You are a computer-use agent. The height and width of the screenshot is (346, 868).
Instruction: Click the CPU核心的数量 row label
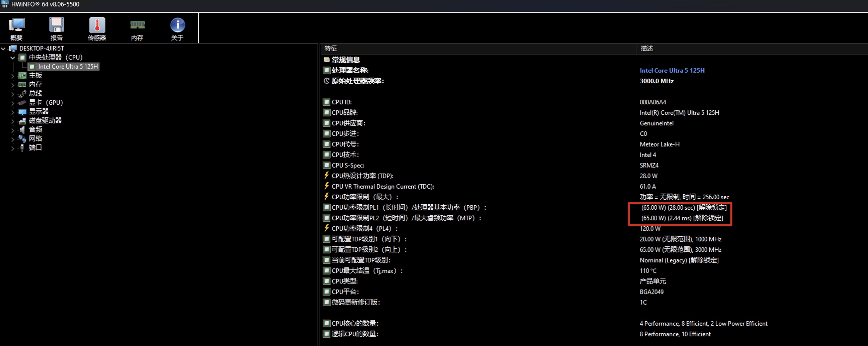355,323
